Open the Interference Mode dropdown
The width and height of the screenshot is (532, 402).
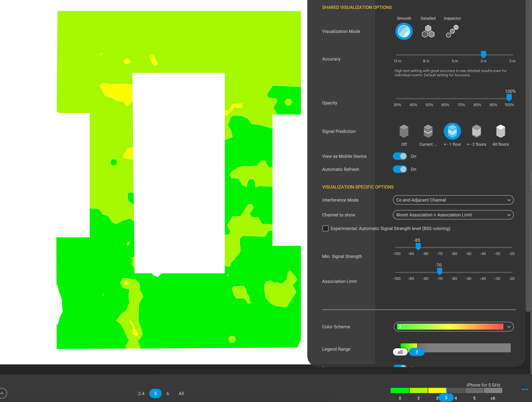453,200
